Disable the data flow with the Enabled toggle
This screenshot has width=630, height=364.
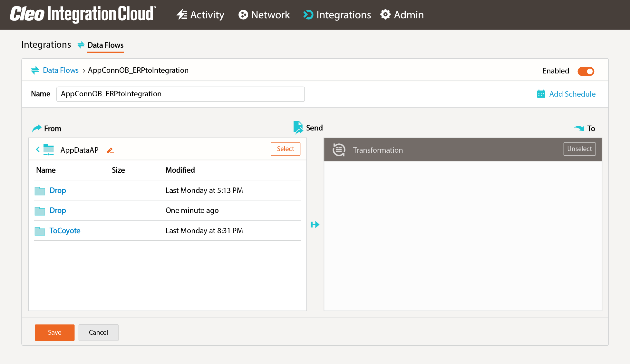coord(586,71)
